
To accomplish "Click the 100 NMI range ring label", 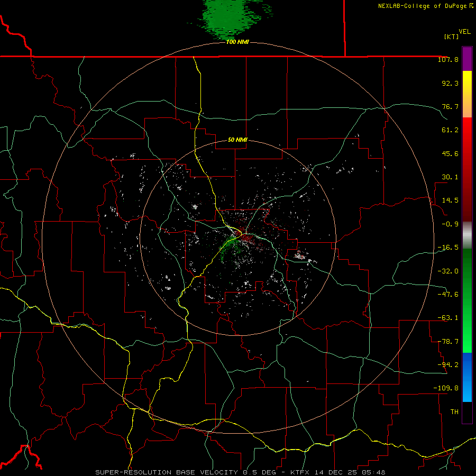I will [x=237, y=42].
